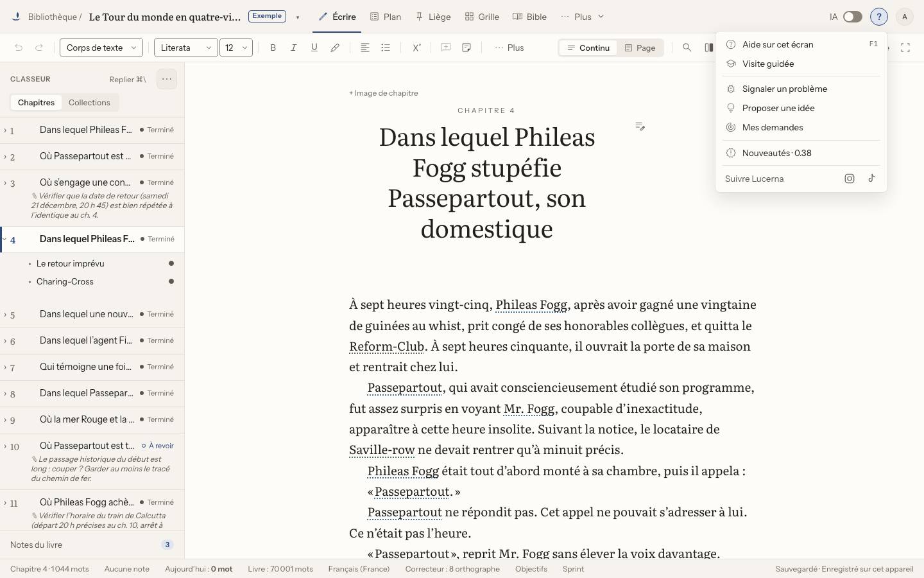Toggle status dot for Le retour imprévu
This screenshot has width=924, height=578.
pyautogui.click(x=171, y=263)
